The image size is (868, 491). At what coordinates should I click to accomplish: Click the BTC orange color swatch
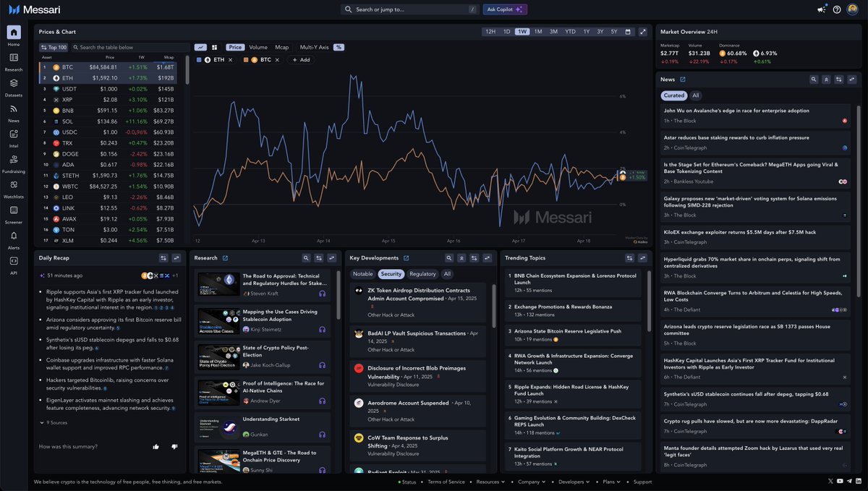click(246, 60)
